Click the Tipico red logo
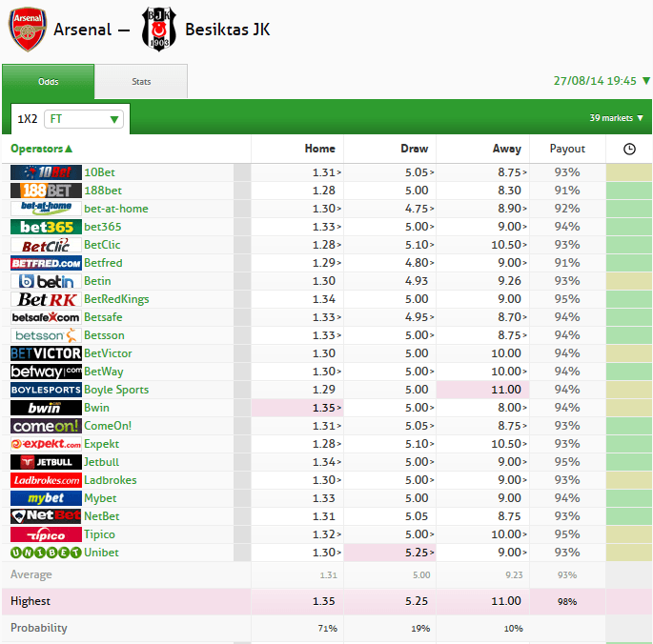Viewport: 653px width, 644px height. point(46,534)
